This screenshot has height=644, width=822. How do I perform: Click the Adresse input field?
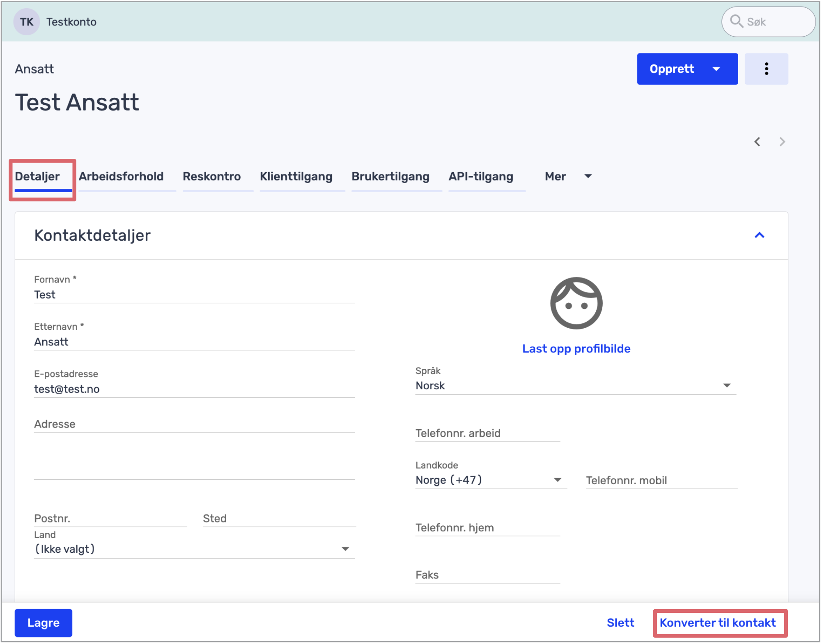194,424
